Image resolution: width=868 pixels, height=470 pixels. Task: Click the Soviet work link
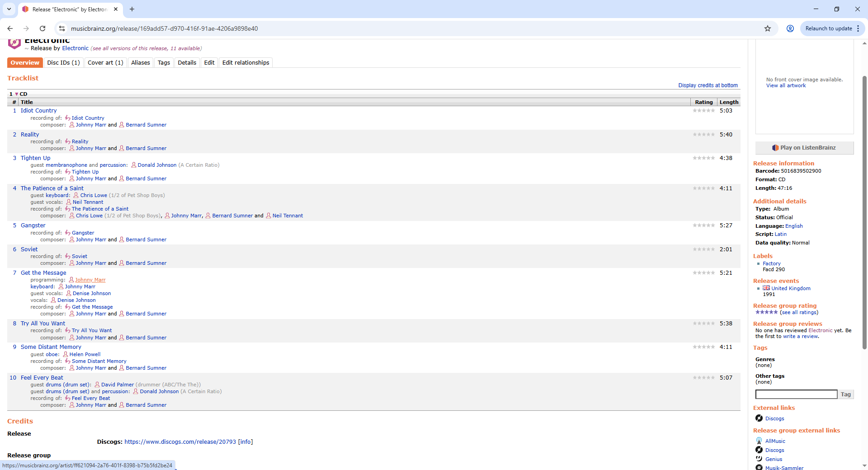79,256
